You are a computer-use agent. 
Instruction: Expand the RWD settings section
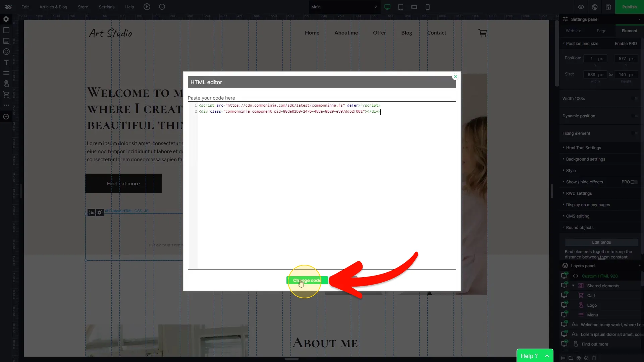579,193
